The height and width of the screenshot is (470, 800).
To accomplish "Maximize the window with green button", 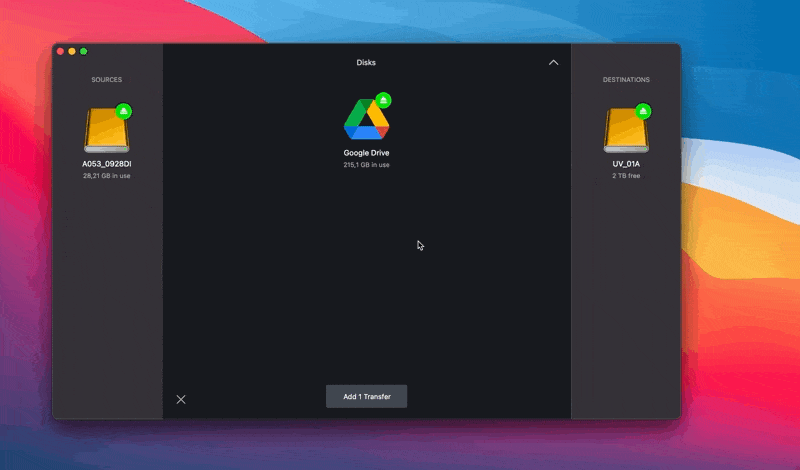I will click(x=84, y=52).
